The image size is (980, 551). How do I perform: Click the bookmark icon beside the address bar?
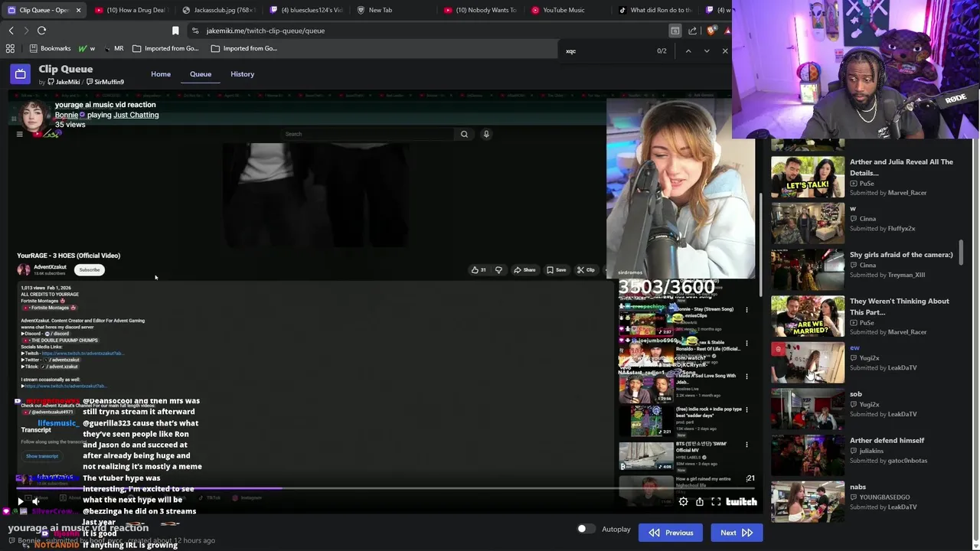click(x=175, y=31)
